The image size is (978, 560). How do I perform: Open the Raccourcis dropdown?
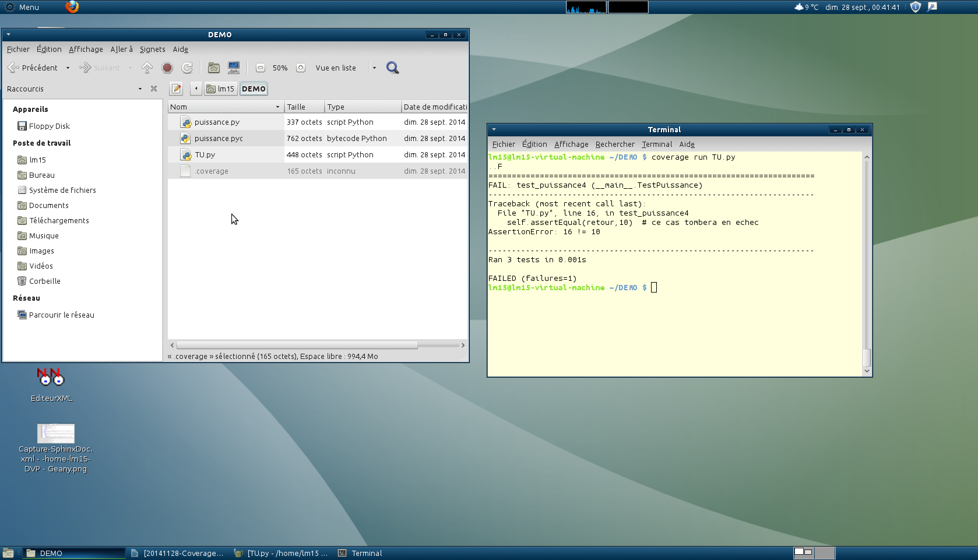[x=139, y=89]
